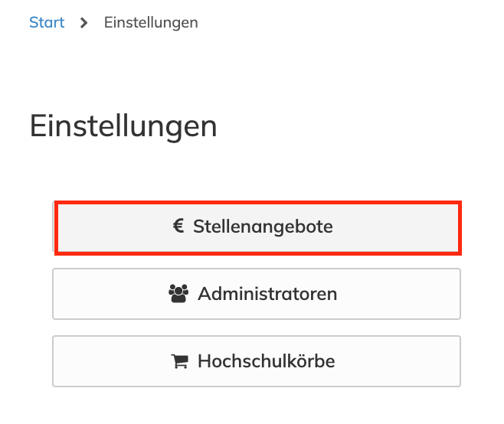Choose the last settings option, Hochschulkörbe

[x=257, y=361]
